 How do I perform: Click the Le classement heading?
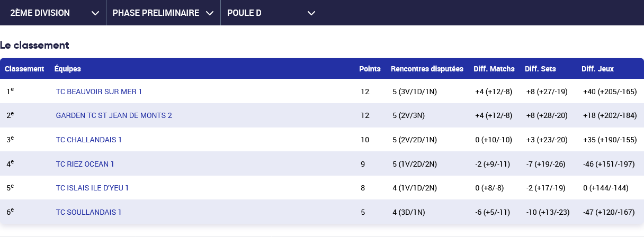tap(34, 45)
